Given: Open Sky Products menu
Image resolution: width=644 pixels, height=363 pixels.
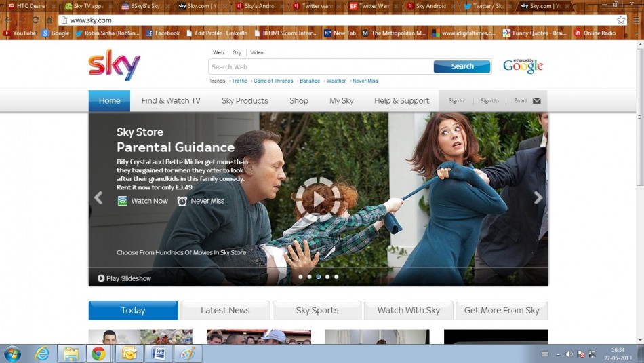Looking at the screenshot, I should [245, 100].
